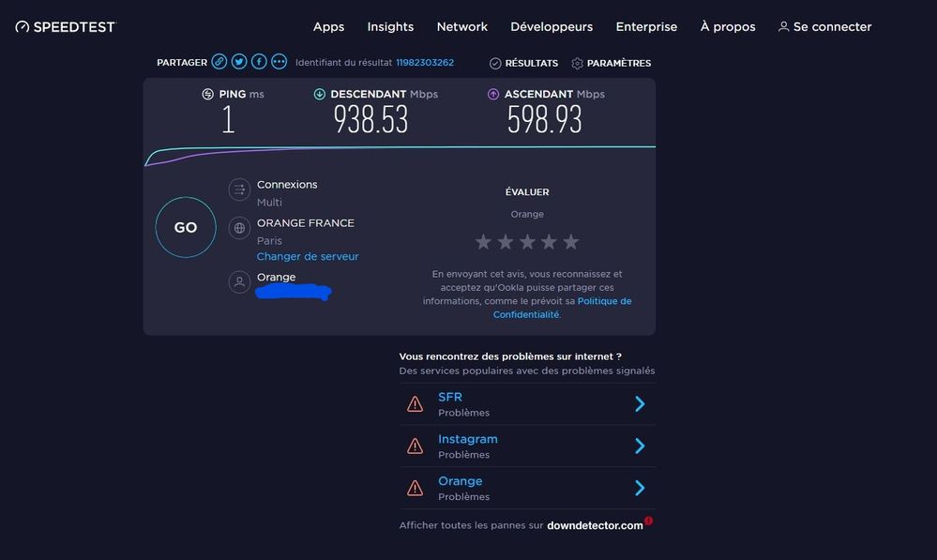Click Changer de serveur link
The width and height of the screenshot is (937, 560).
[308, 256]
